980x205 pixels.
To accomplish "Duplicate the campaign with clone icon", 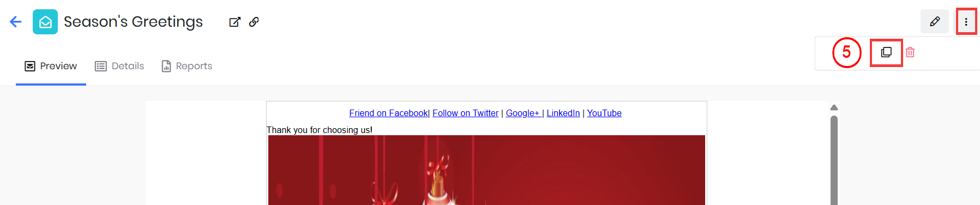I will coord(886,52).
